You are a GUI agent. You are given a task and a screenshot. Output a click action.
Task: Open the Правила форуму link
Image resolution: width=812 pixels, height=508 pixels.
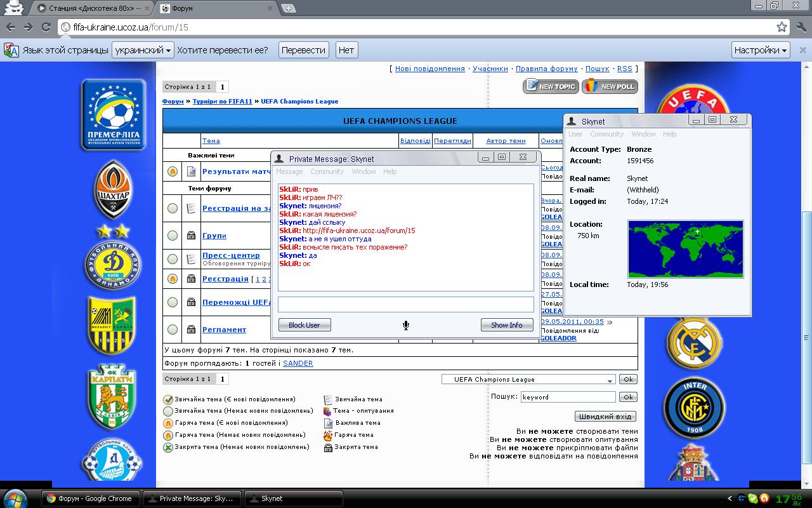pyautogui.click(x=547, y=69)
